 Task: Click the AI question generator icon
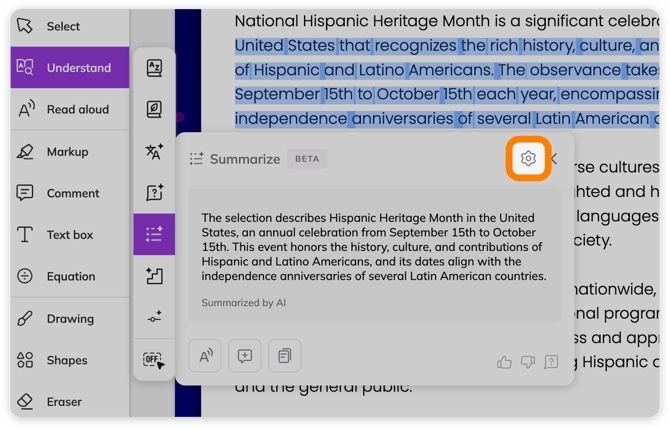pos(154,192)
